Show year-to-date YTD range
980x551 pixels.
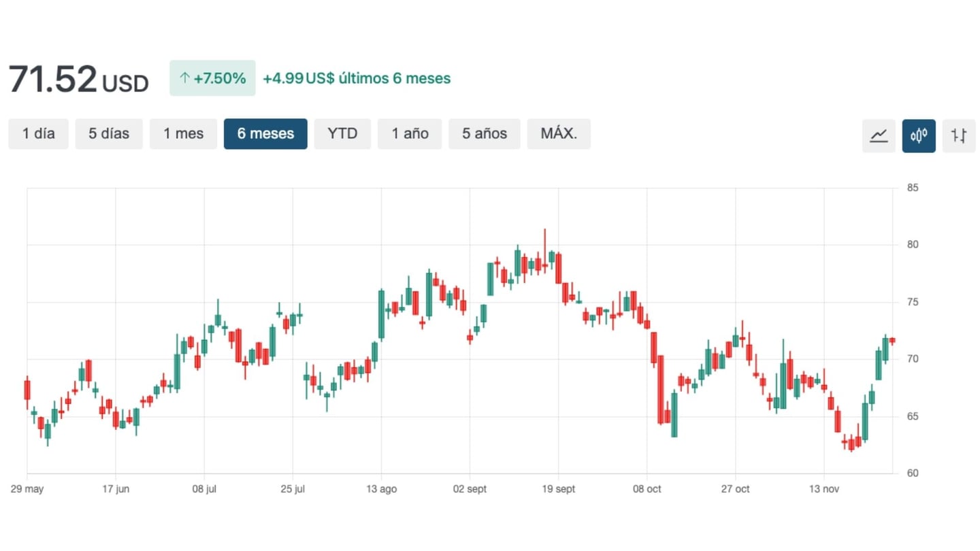click(342, 133)
